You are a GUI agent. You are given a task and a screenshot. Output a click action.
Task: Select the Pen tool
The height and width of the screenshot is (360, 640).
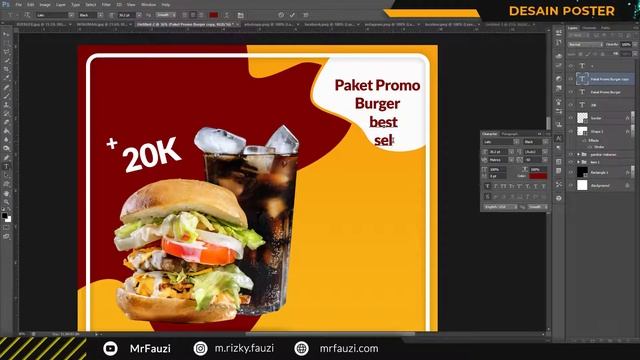(x=7, y=158)
